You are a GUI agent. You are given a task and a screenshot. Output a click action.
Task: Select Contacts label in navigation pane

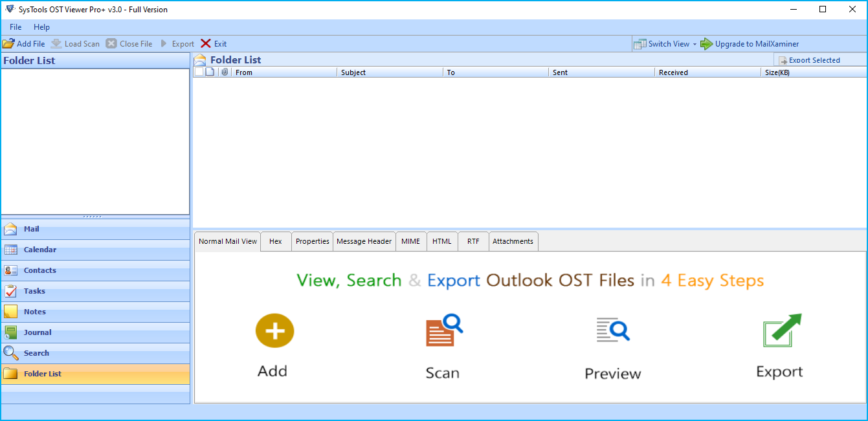point(40,270)
